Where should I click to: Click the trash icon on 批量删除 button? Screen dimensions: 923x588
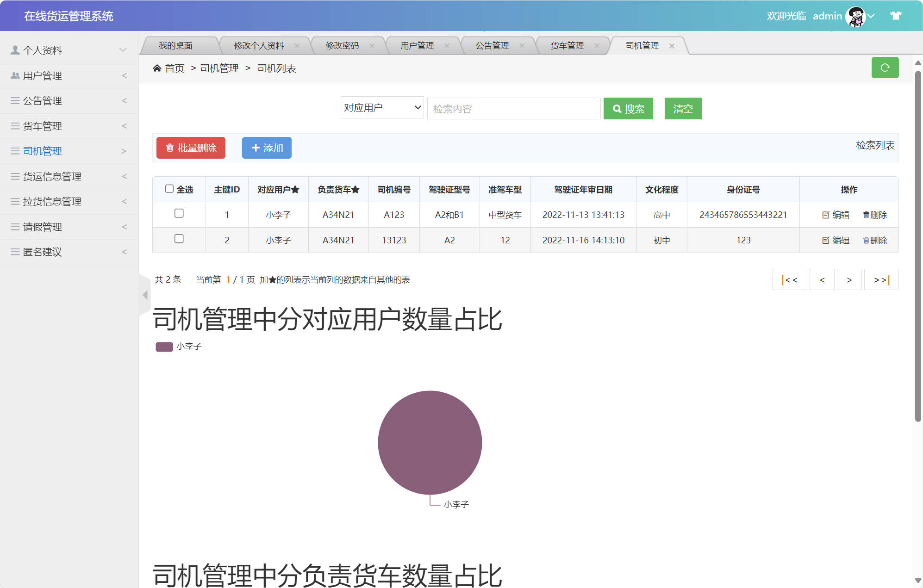pyautogui.click(x=168, y=148)
